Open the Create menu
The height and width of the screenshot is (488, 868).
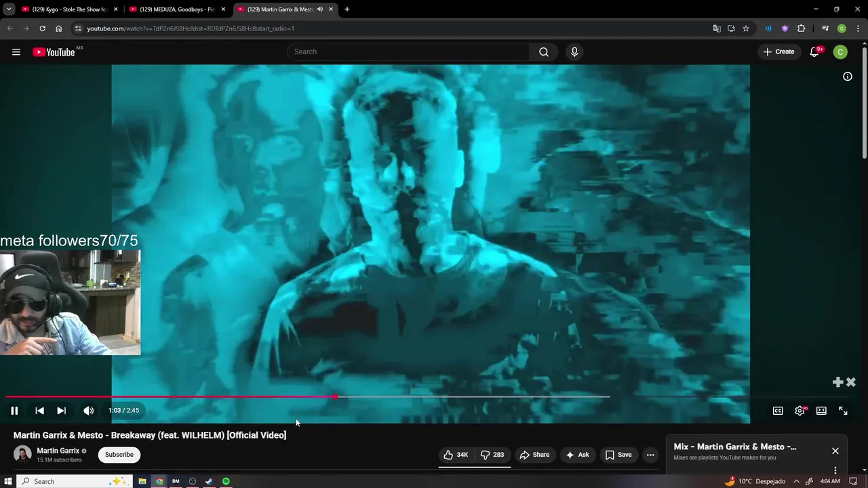[778, 52]
